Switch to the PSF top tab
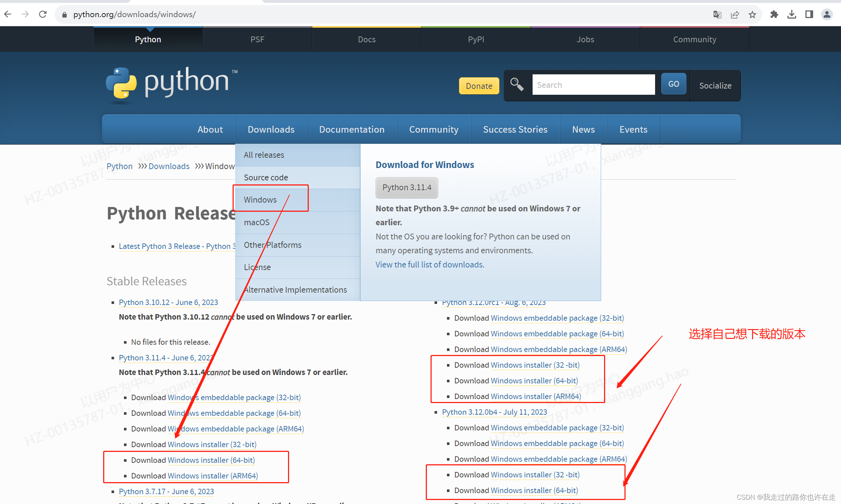Screen dimensions: 841x504 [x=257, y=39]
